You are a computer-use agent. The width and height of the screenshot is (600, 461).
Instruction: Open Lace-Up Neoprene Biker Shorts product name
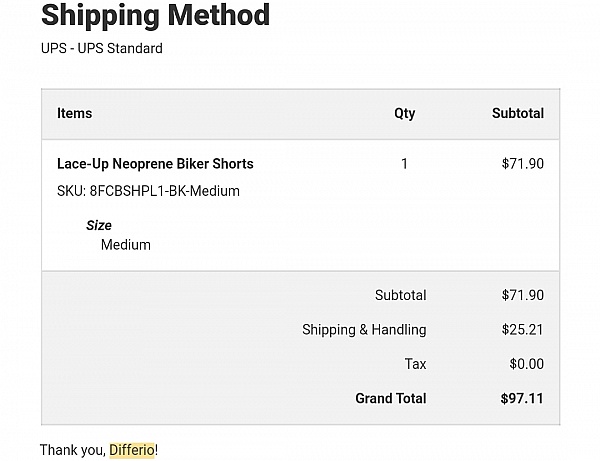[x=155, y=164]
